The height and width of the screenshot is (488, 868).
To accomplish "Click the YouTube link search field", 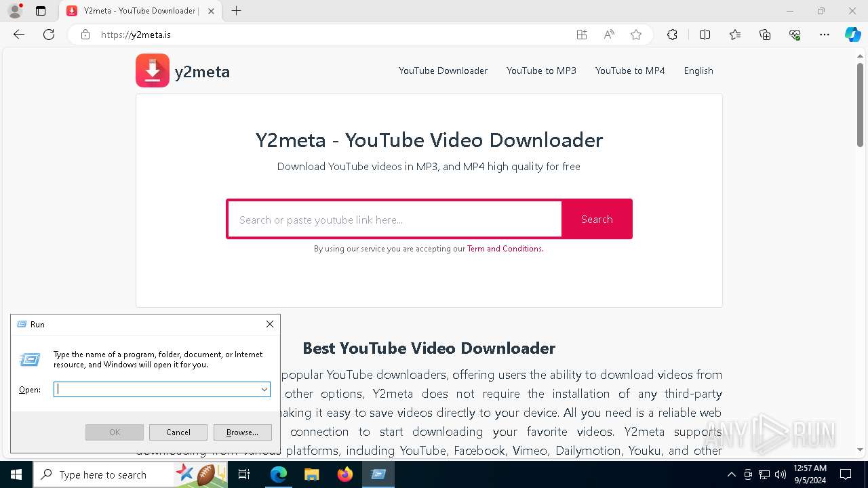I will click(395, 220).
